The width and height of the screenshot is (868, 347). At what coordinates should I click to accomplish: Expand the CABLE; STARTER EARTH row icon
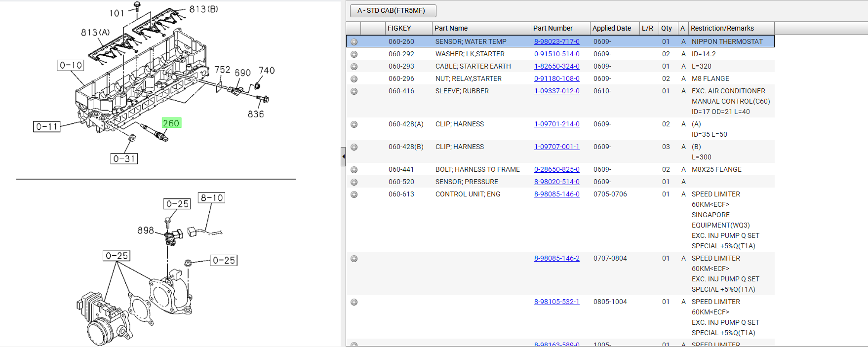354,67
